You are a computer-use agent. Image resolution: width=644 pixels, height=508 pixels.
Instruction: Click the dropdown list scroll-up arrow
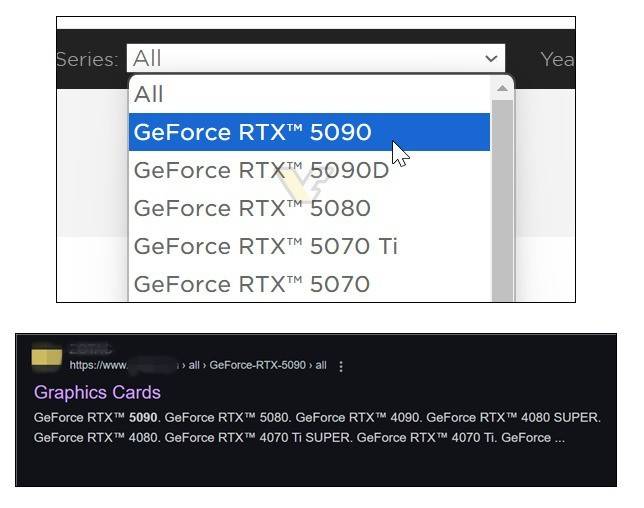(x=502, y=88)
